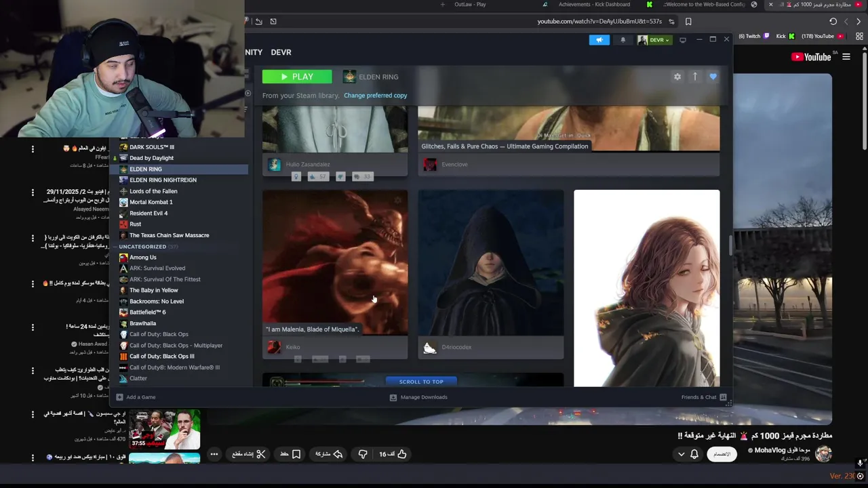Viewport: 868px width, 488px height.
Task: Open Kick bookmark in bookmarks bar
Action: tap(785, 37)
